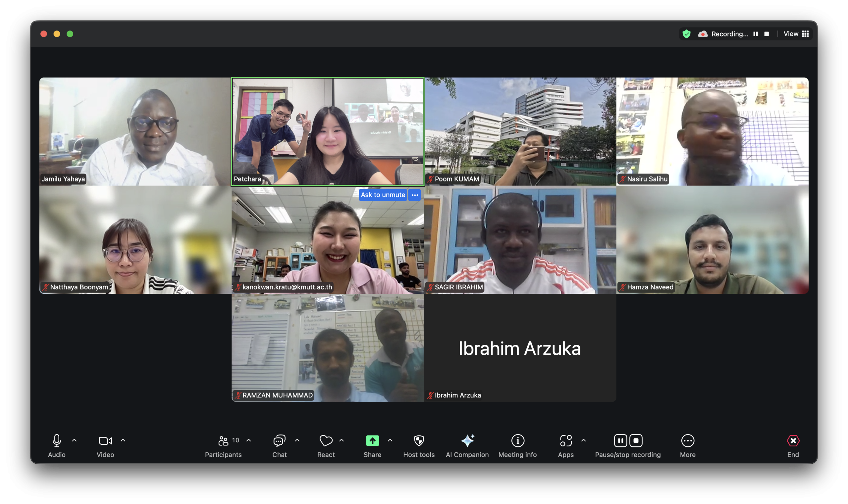Expand audio settings chevron
Screen dimensions: 848x504
pyautogui.click(x=75, y=440)
